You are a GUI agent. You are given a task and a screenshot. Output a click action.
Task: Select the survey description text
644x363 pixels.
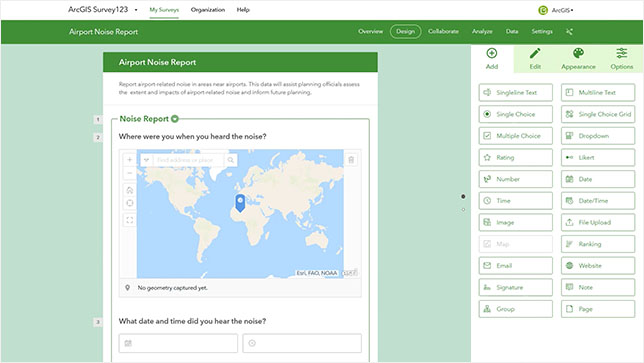point(239,88)
